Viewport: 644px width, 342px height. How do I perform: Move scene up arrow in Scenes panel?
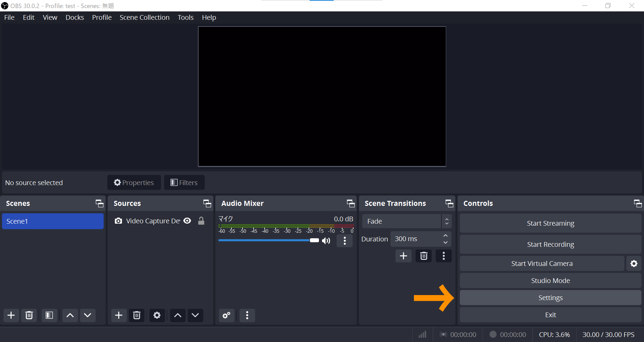coord(70,315)
